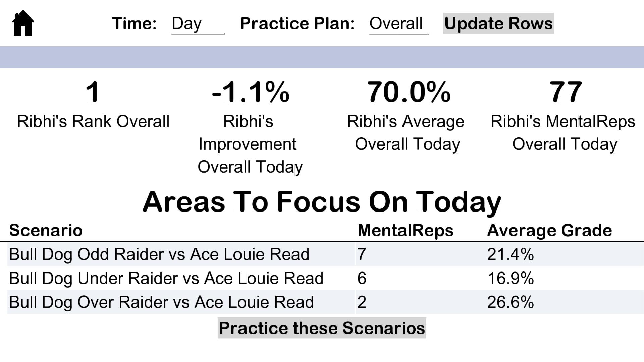Click the blue banner bar below the header
This screenshot has width=644, height=362.
point(322,57)
